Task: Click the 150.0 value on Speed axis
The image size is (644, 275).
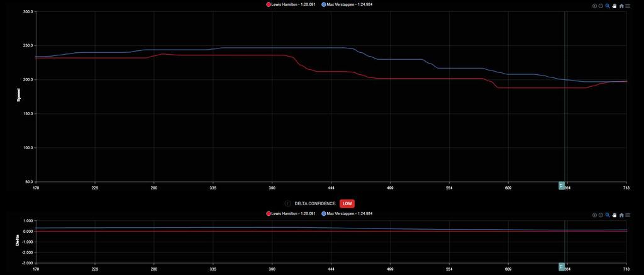Action: [28, 114]
